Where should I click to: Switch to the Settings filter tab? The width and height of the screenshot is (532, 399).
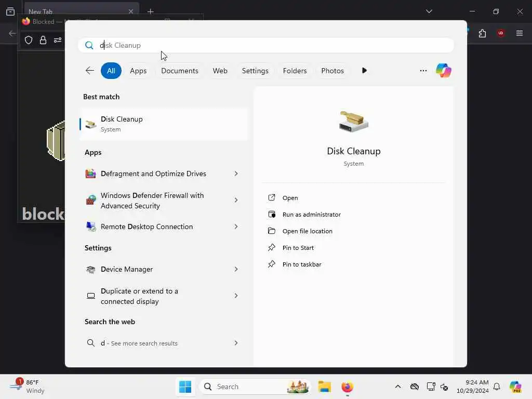[x=255, y=71]
